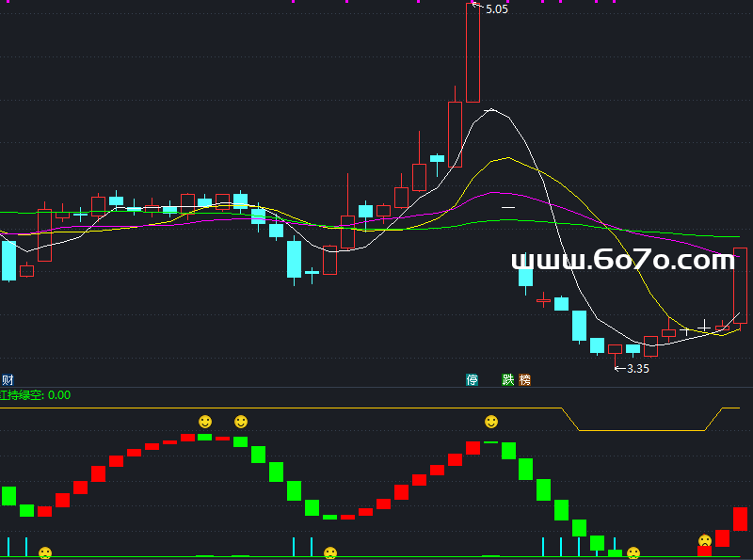Viewport: 753px width, 560px height.
Task: Open the www.6o7o.com watermark link
Action: click(x=622, y=261)
